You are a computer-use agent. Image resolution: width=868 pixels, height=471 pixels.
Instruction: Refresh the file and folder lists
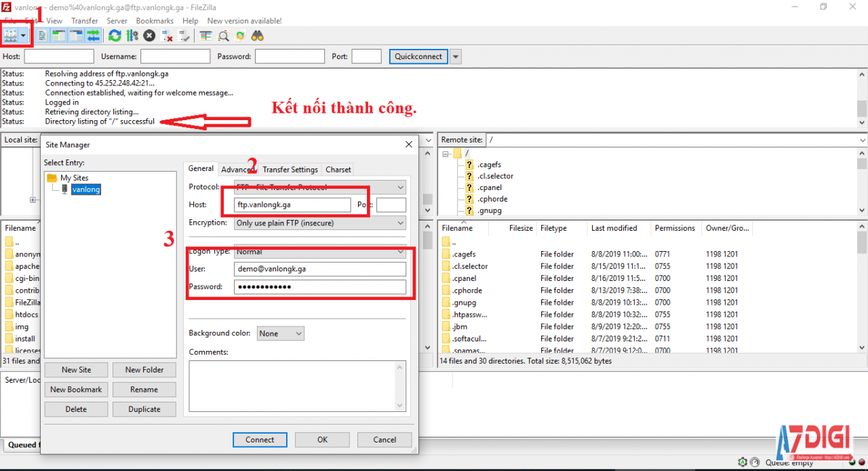115,35
